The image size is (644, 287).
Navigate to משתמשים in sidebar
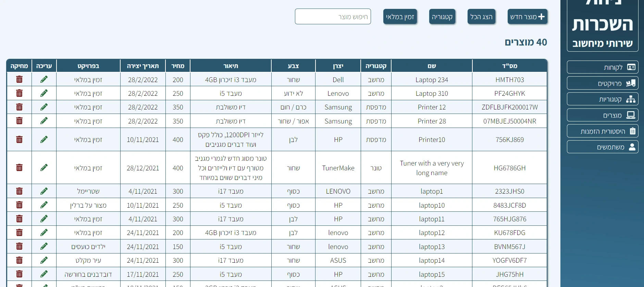pyautogui.click(x=602, y=147)
